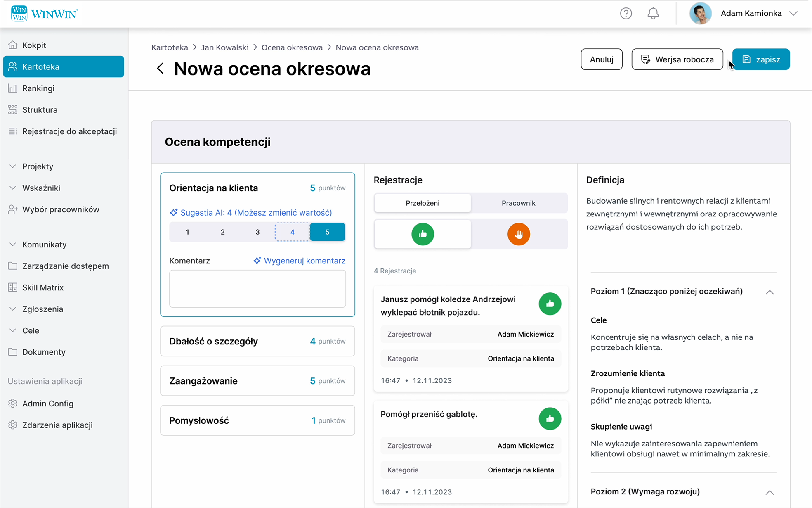
Task: Select AI suggested rating 4
Action: pos(292,232)
